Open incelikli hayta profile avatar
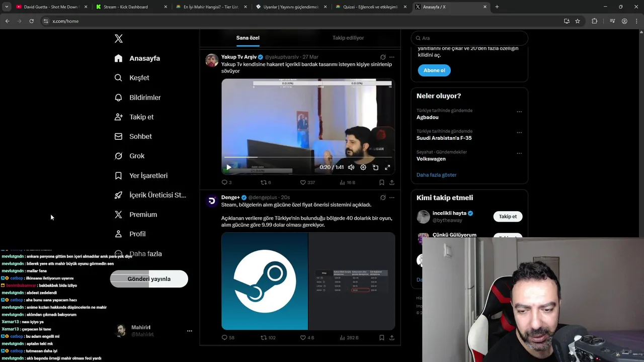644x362 pixels. [x=424, y=217]
